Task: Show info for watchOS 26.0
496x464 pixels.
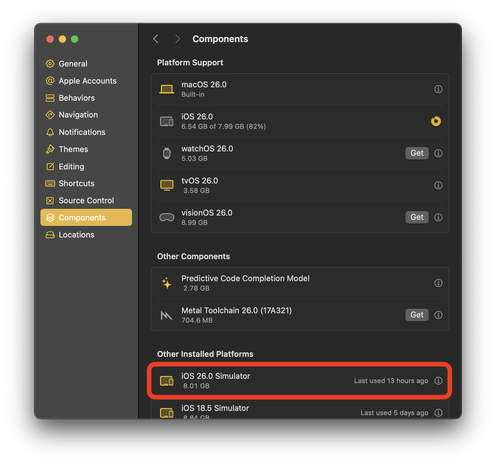Action: [438, 153]
